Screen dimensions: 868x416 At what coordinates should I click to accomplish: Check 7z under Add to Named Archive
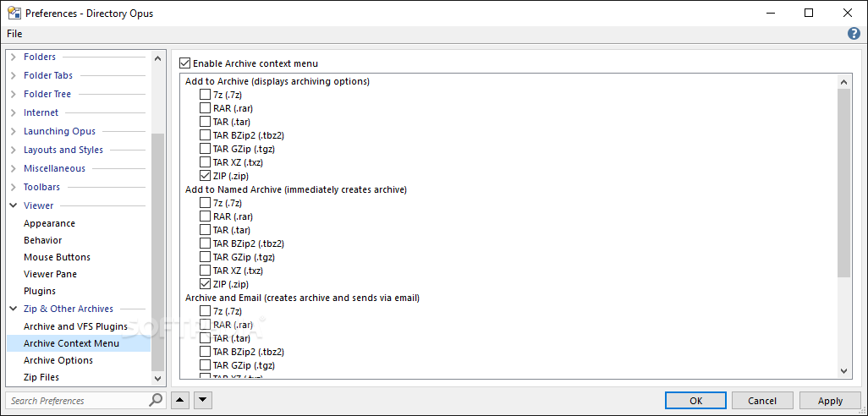(x=206, y=203)
